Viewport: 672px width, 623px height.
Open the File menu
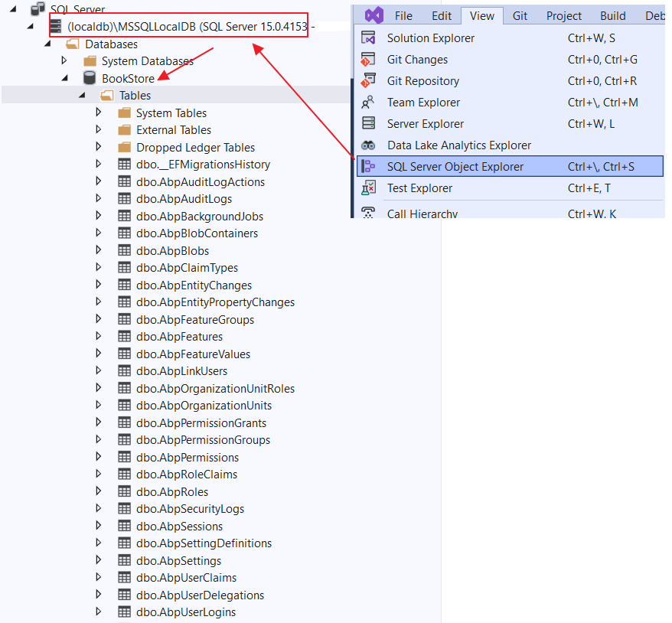pyautogui.click(x=403, y=16)
